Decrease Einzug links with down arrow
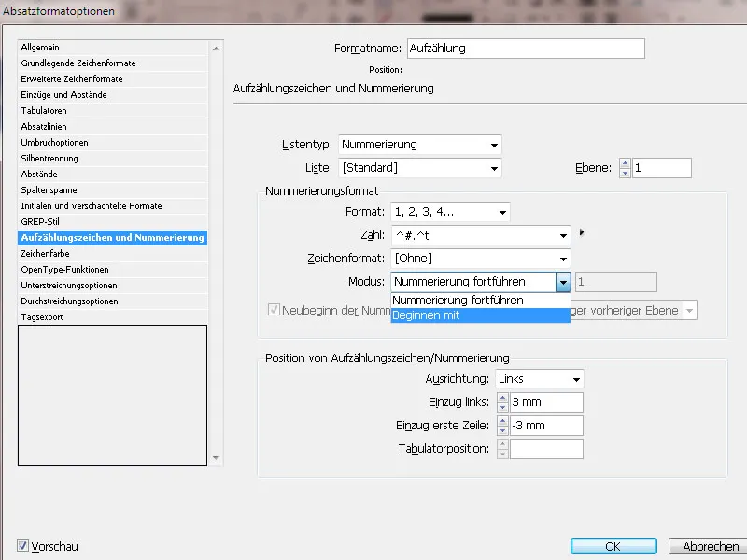Image resolution: width=747 pixels, height=560 pixels. click(502, 407)
